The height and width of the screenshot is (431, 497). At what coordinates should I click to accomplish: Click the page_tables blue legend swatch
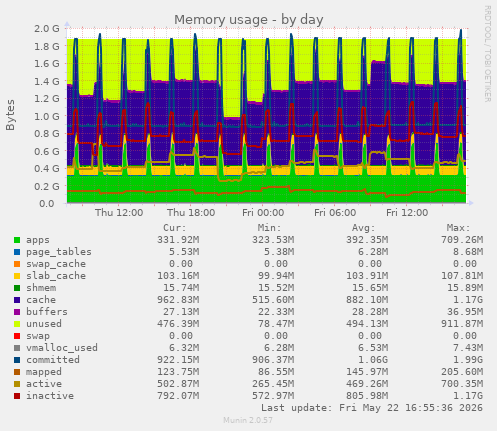(17, 252)
